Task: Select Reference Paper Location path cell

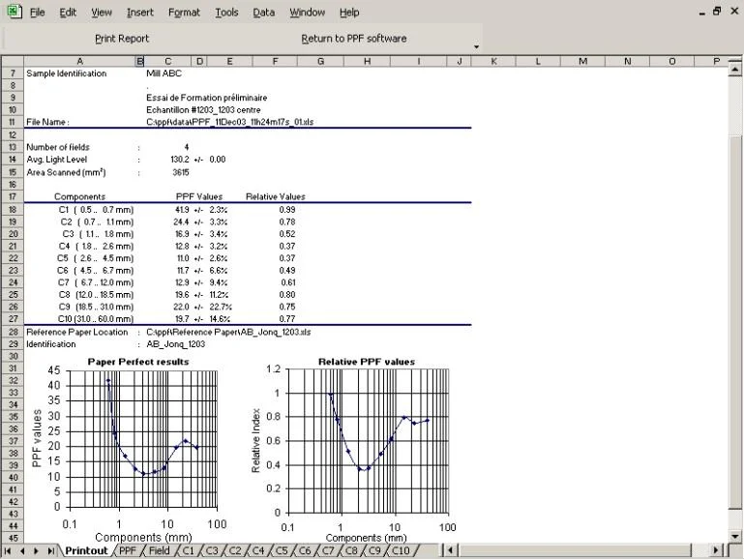Action: [x=228, y=332]
